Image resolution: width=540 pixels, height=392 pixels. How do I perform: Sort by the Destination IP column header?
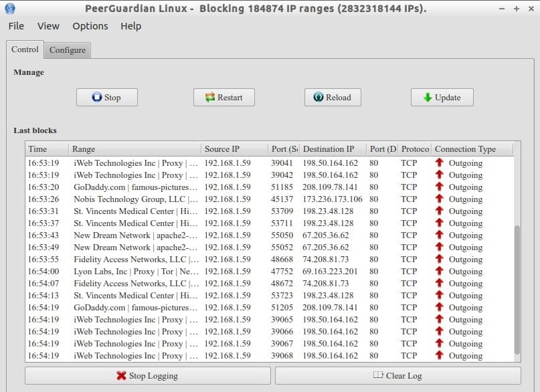coord(333,149)
